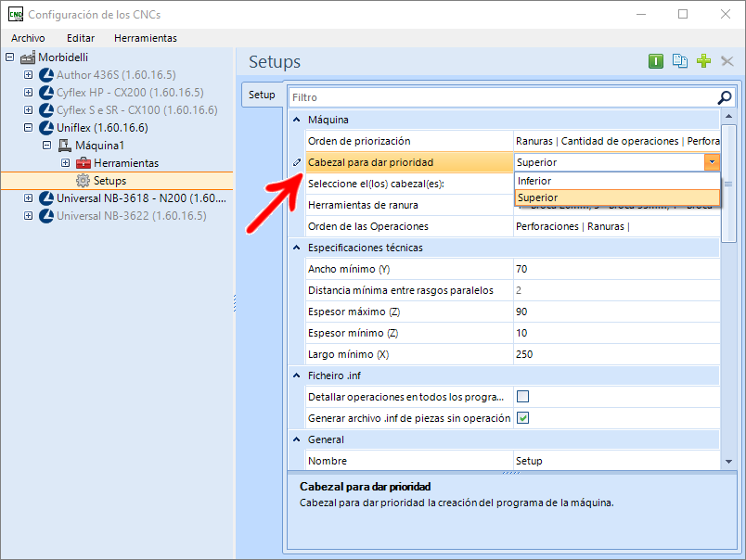
Task: Click the duplicate setup copy icon
Action: pyautogui.click(x=680, y=61)
